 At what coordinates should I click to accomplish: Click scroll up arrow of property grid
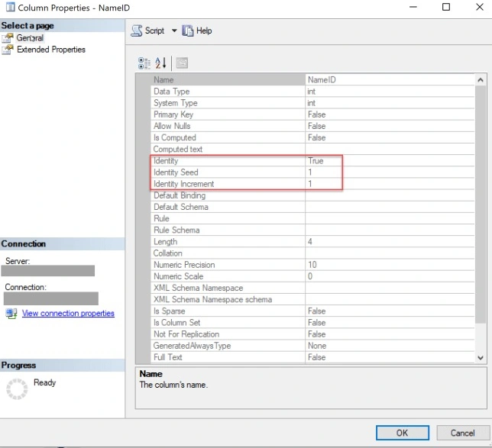click(481, 80)
